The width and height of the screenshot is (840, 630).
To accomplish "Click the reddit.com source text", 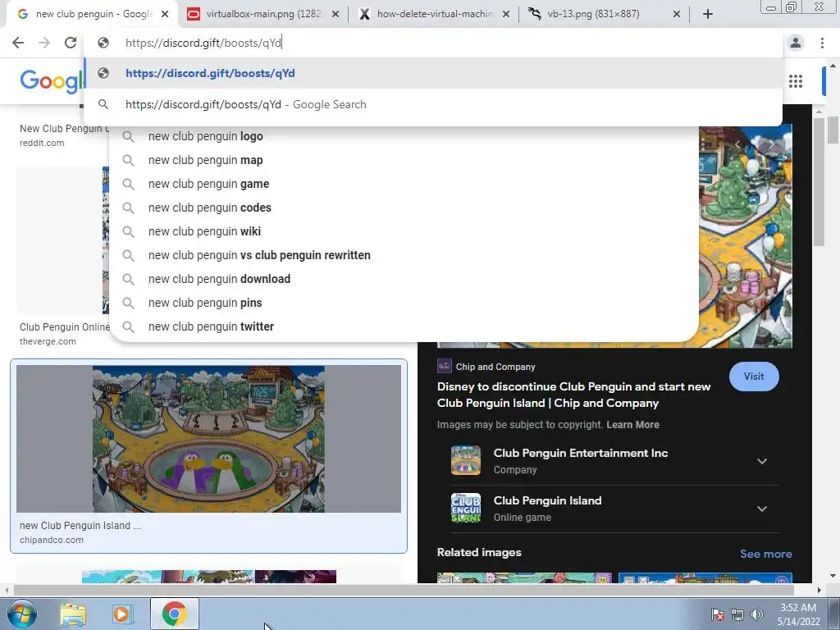I will 42,143.
